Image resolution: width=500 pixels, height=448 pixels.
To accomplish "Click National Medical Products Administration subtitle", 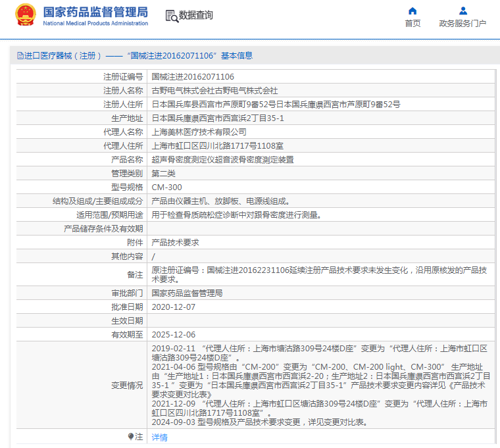I will click(95, 23).
